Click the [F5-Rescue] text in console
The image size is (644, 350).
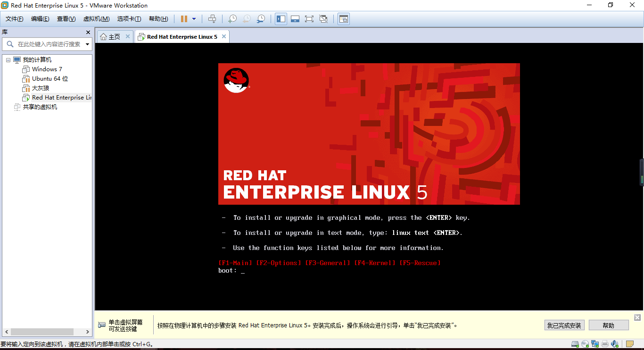[420, 263]
